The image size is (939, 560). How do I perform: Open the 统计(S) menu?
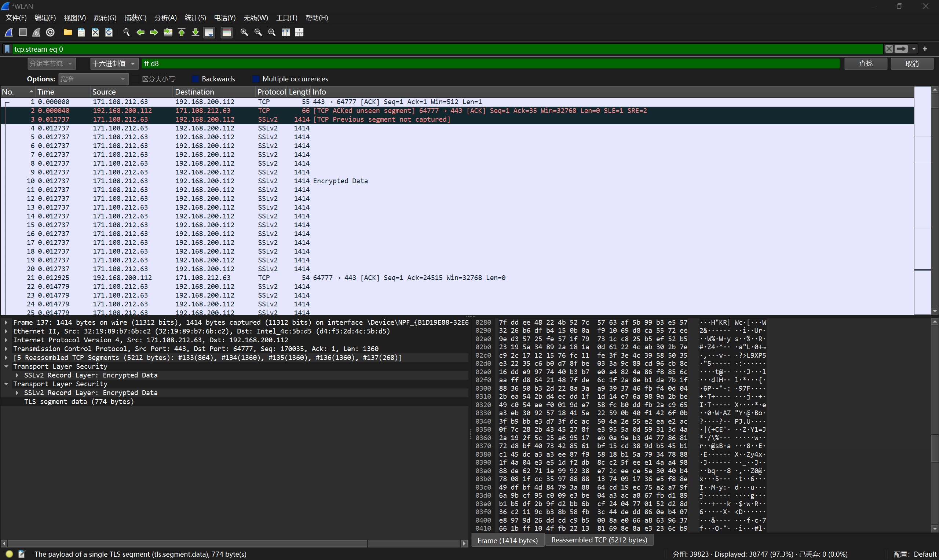[x=195, y=18]
